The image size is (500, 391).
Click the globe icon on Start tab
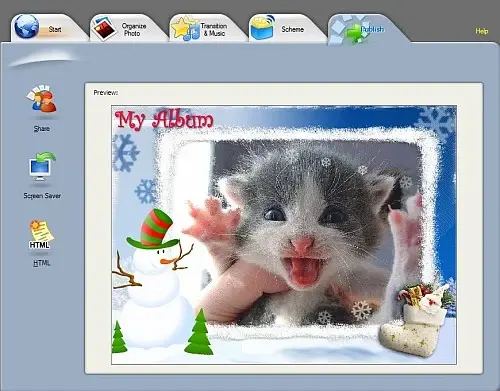(27, 27)
